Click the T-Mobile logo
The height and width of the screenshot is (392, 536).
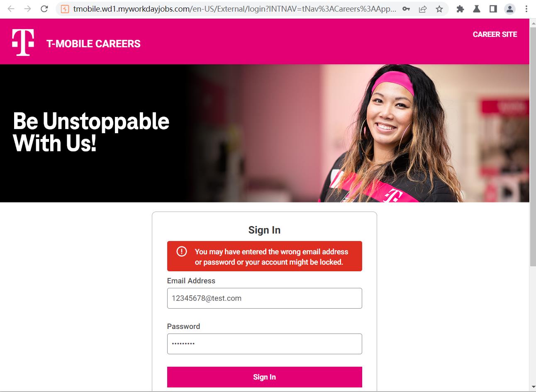[23, 43]
